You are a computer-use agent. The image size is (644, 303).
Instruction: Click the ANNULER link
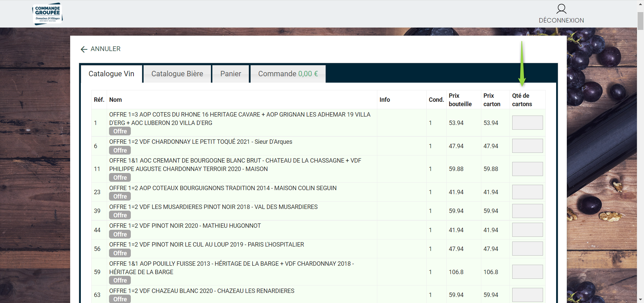tap(105, 49)
